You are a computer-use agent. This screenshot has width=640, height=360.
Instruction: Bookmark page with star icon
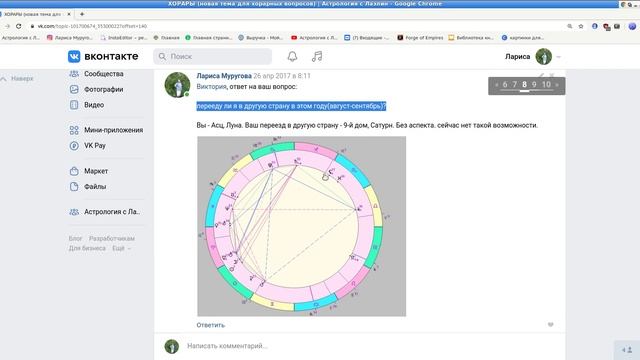tap(581, 26)
